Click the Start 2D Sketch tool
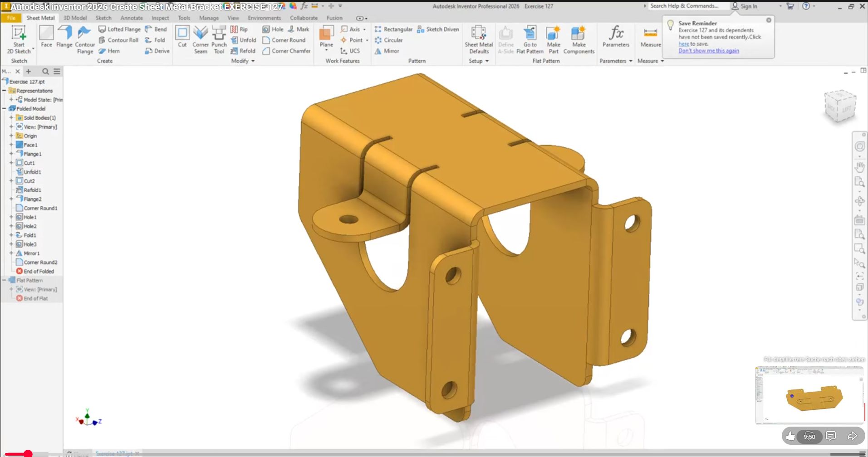Screen dimensions: 868x457 (x=19, y=39)
